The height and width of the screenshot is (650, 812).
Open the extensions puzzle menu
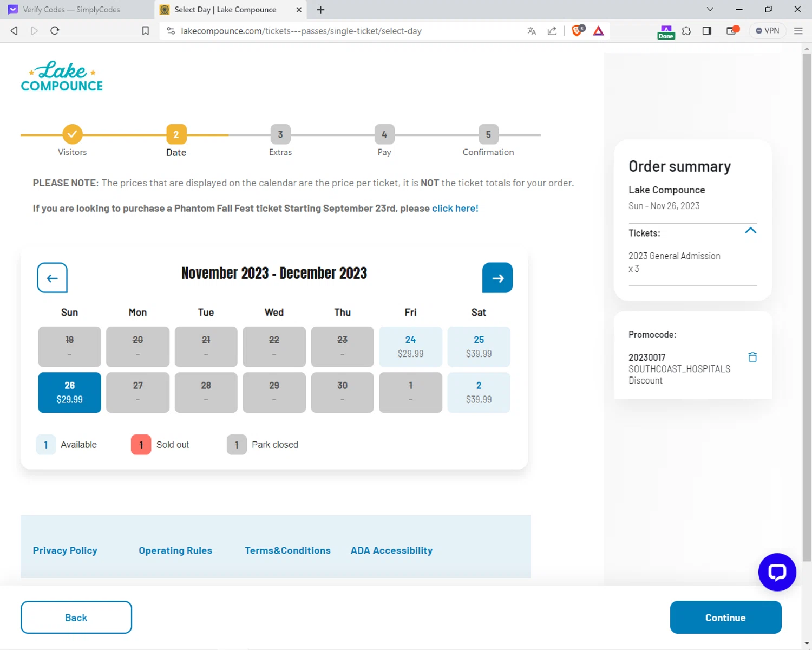pyautogui.click(x=686, y=31)
